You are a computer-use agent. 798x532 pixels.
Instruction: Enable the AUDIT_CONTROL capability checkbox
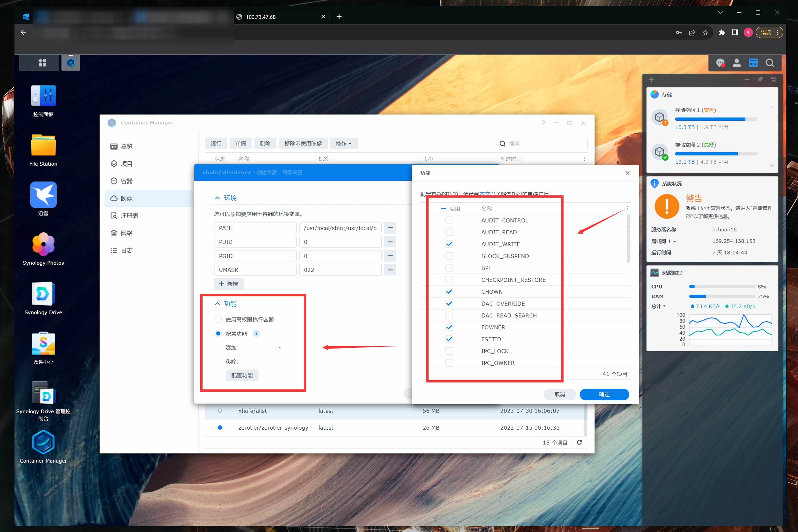(x=449, y=221)
